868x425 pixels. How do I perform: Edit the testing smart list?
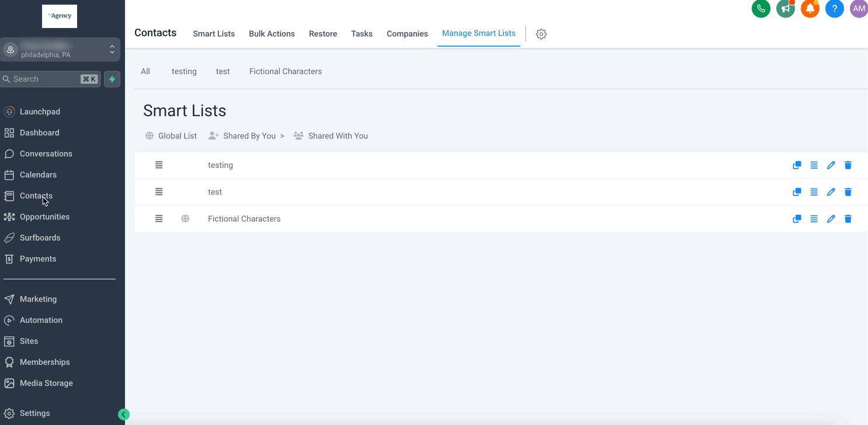pos(831,165)
